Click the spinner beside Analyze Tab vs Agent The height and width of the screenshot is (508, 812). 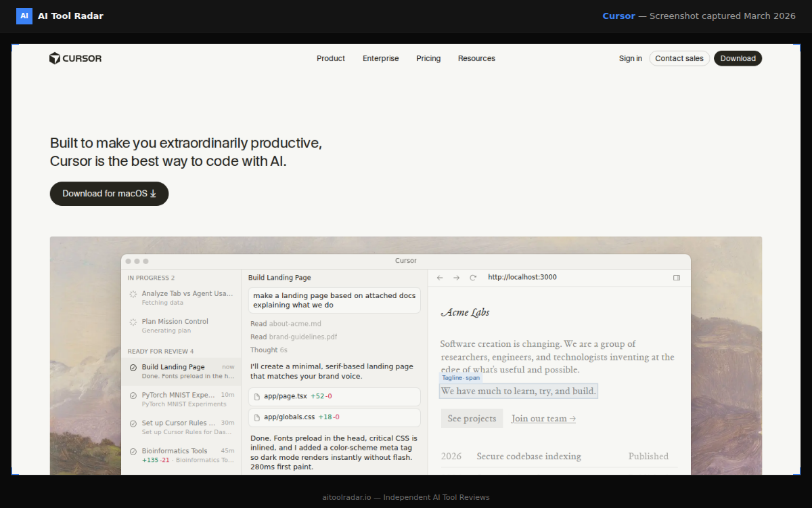pyautogui.click(x=133, y=294)
